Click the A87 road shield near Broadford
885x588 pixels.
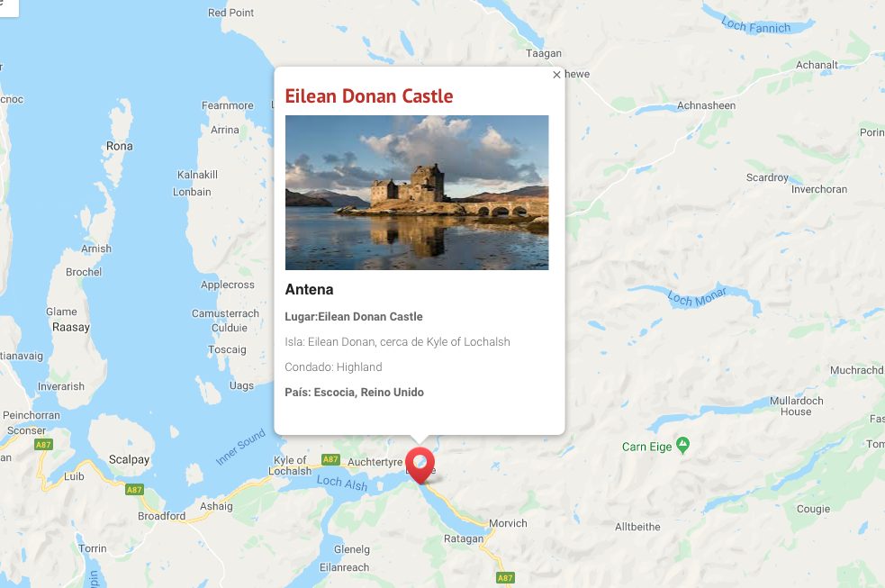pos(134,489)
